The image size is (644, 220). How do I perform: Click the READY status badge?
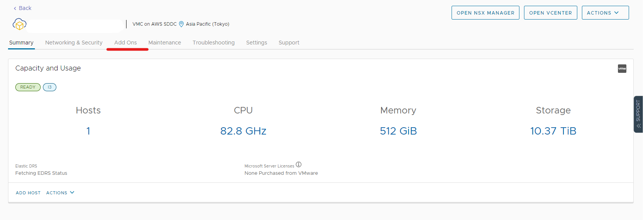(28, 87)
